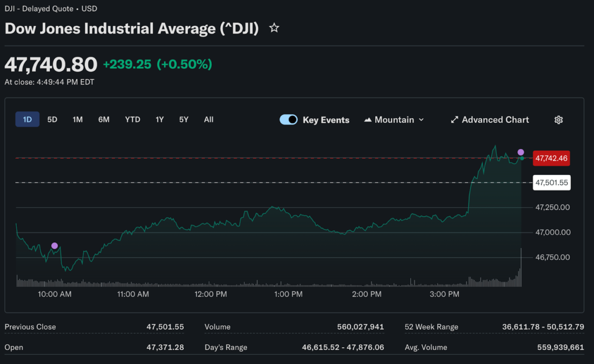Screen dimensions: 594x364
Task: Show the All time range
Action: (x=209, y=119)
